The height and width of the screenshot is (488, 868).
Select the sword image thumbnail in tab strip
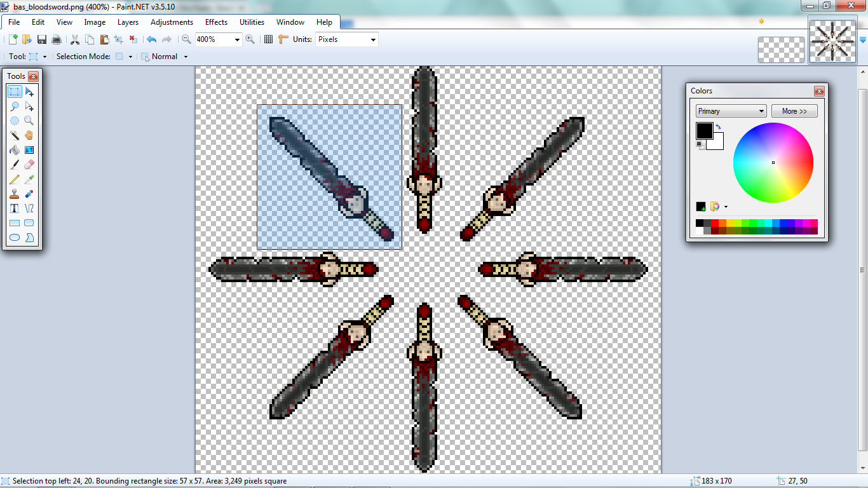[x=832, y=41]
